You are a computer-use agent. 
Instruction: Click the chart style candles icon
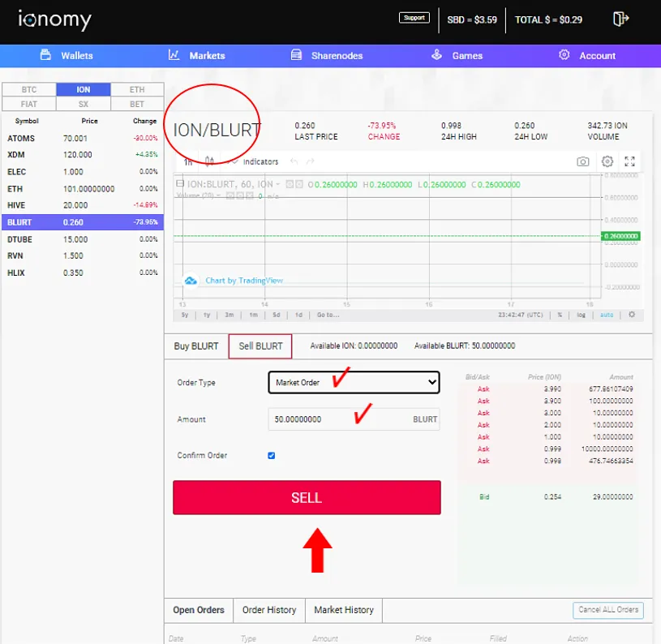coord(209,161)
